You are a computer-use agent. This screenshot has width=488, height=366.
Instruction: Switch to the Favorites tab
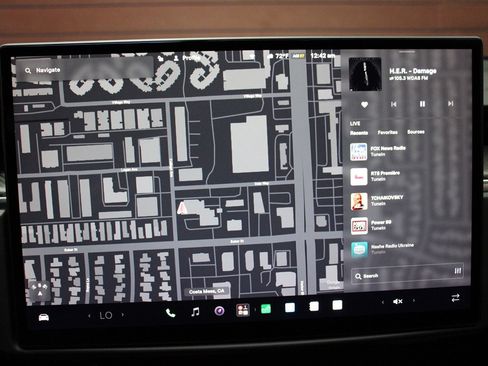coord(387,132)
